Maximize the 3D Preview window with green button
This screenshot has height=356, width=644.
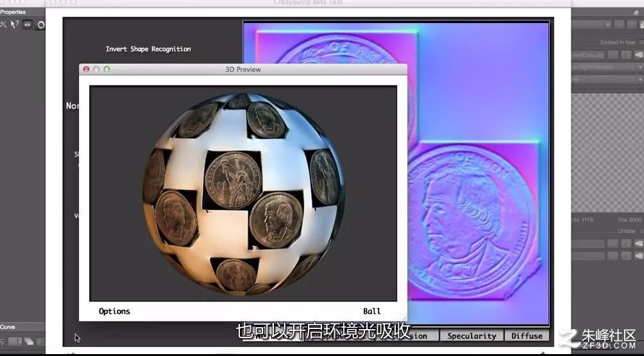click(x=106, y=69)
